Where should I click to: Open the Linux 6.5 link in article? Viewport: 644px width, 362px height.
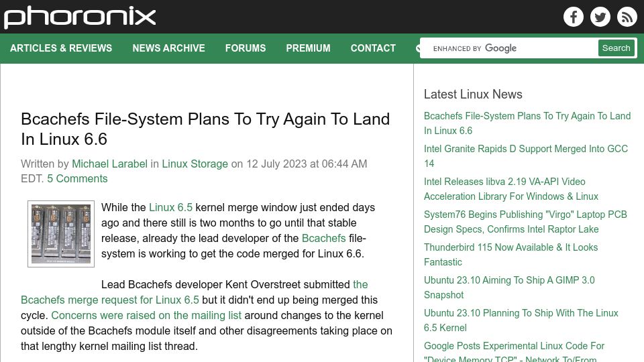[x=170, y=207]
